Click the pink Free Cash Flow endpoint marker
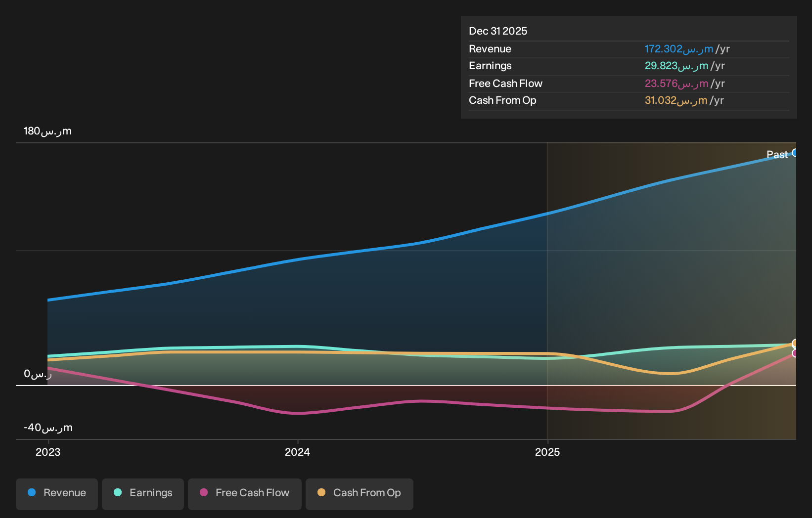This screenshot has height=518, width=812. tap(795, 353)
